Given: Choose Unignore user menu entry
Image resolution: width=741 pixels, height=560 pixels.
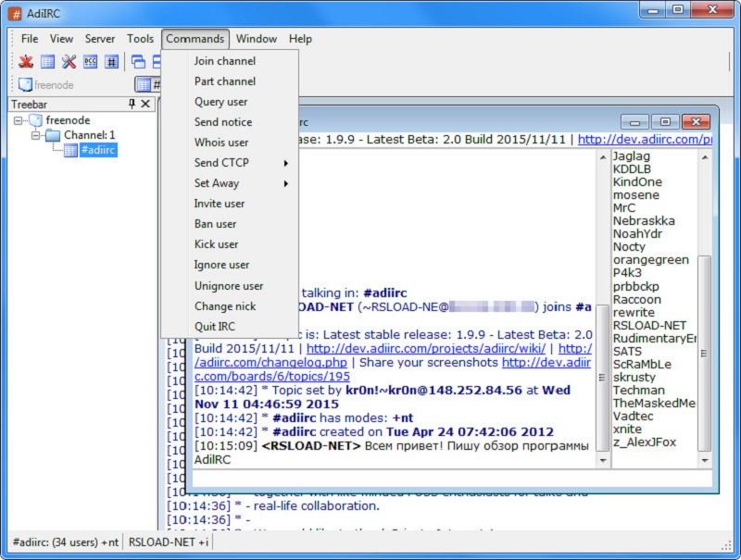Looking at the screenshot, I should tap(230, 286).
